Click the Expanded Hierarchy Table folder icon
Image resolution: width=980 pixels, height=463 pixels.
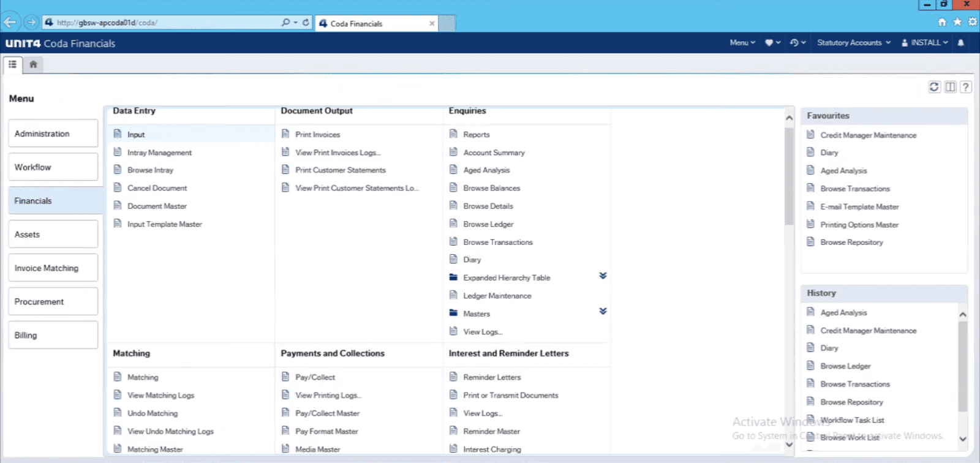coord(453,277)
